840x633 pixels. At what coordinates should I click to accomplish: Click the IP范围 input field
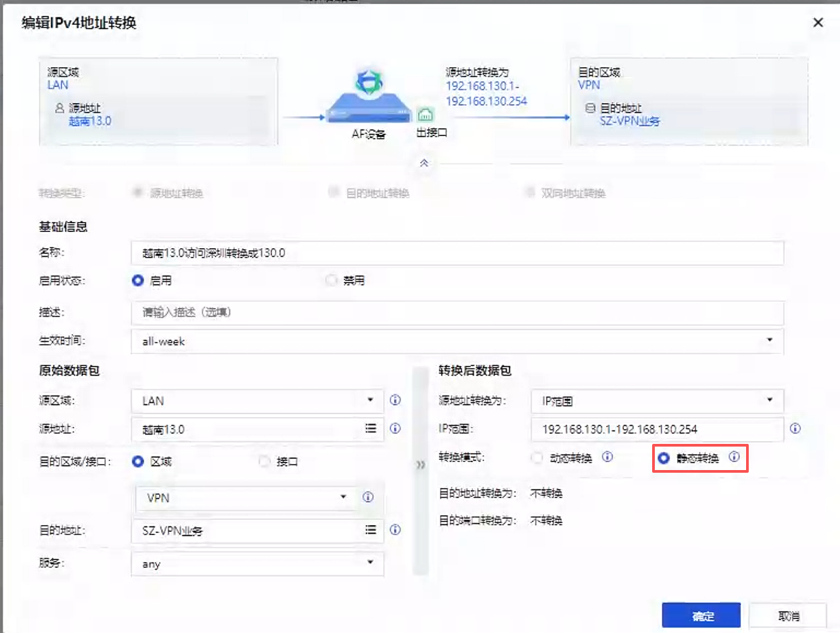[x=658, y=429]
